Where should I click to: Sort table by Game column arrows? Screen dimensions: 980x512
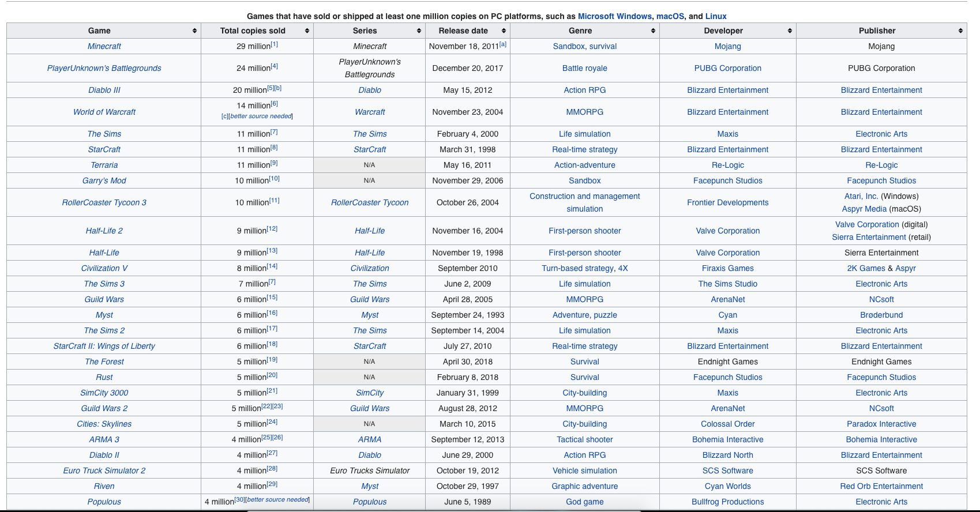pos(194,31)
